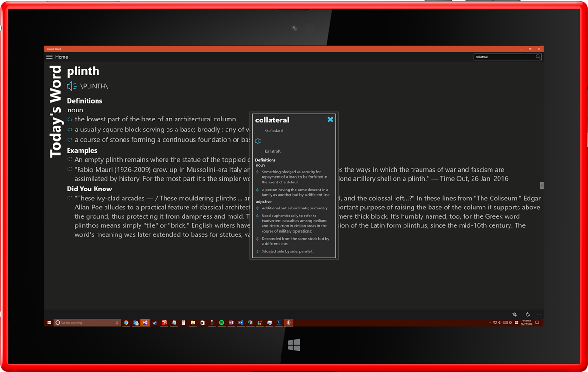Open the See more (...) app bar menu
The height and width of the screenshot is (372, 588).
539,314
